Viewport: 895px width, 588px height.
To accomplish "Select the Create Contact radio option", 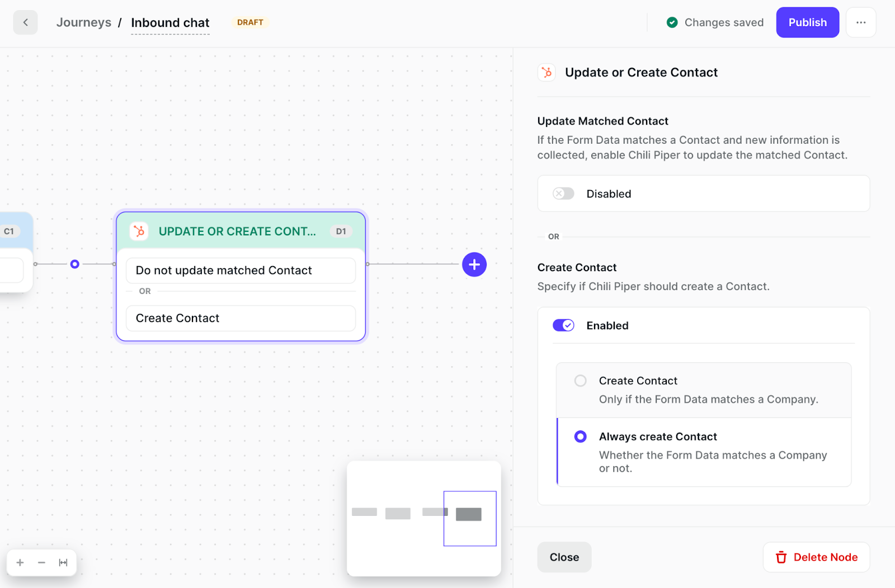I will click(581, 381).
